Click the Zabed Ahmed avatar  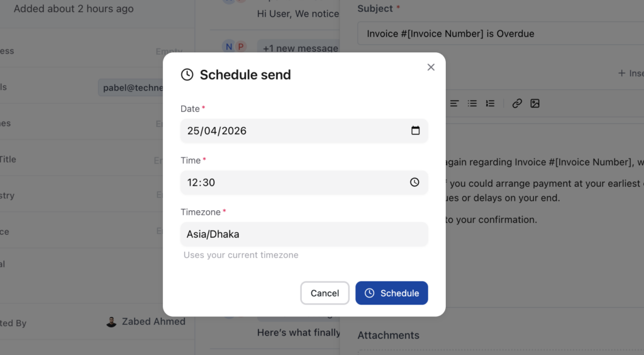111,322
